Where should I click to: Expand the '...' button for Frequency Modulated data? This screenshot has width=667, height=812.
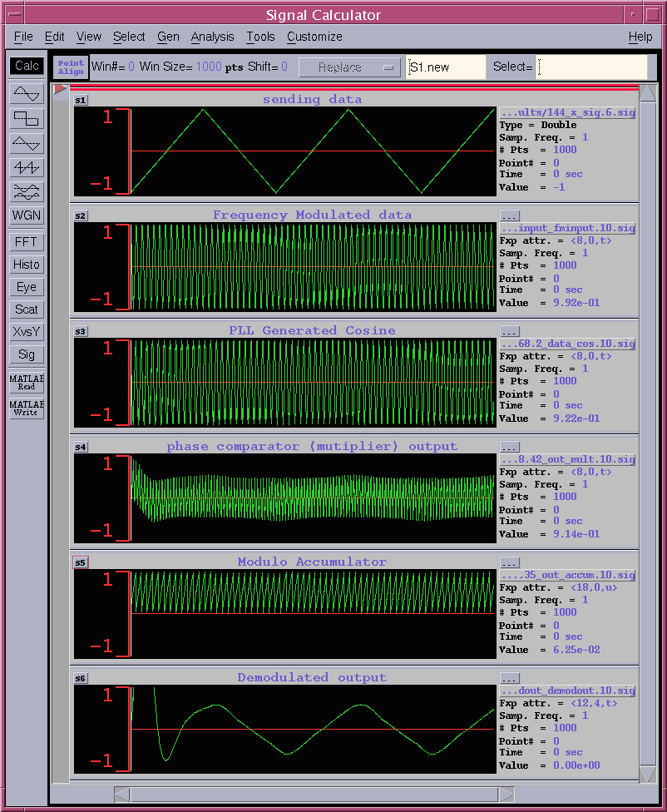click(510, 215)
